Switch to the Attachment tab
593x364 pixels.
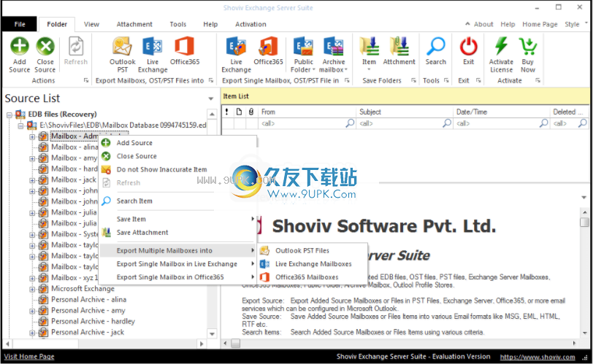[x=134, y=24]
